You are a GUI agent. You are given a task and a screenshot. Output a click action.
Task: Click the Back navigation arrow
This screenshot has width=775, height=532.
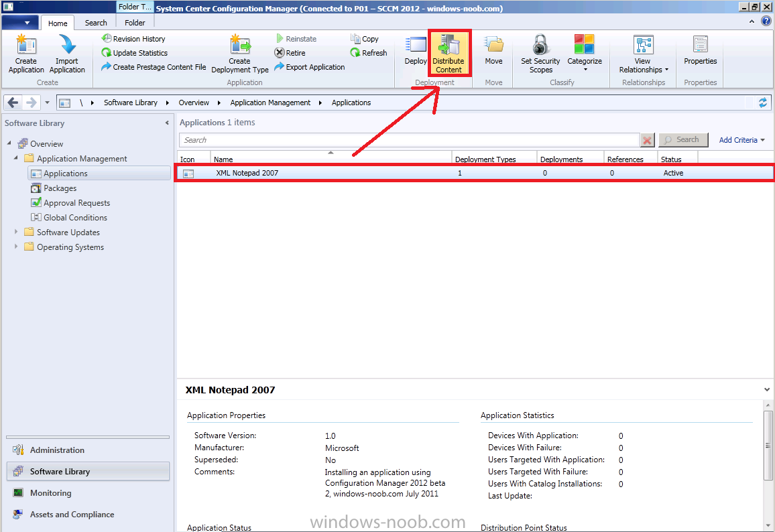[x=13, y=103]
